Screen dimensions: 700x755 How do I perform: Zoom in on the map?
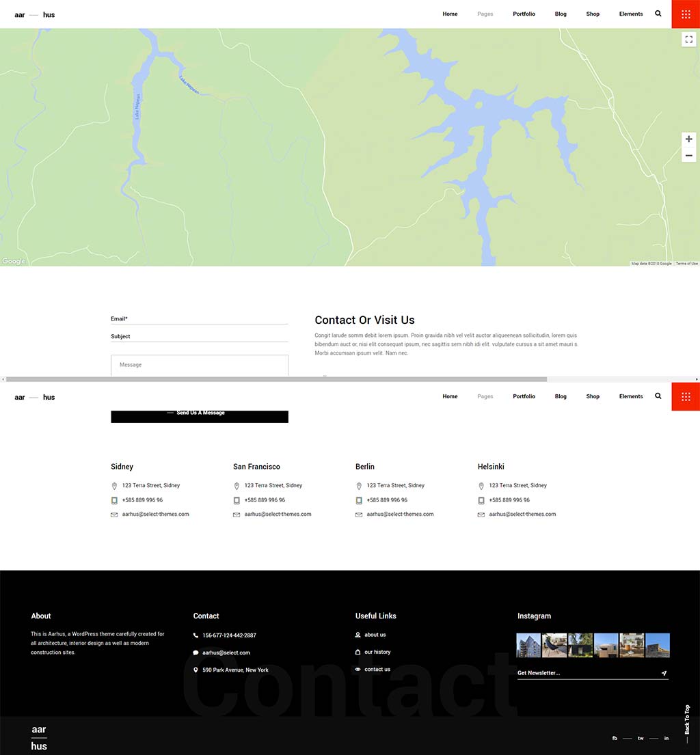point(688,139)
